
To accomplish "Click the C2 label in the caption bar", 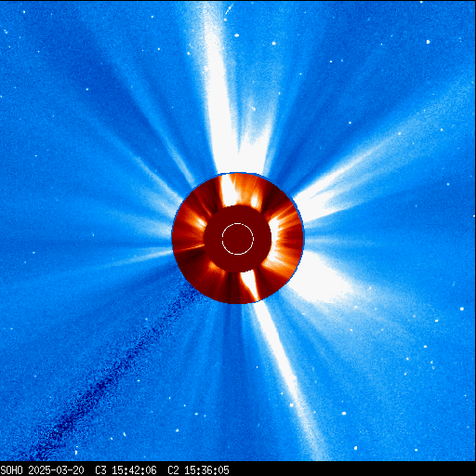I will [x=173, y=470].
